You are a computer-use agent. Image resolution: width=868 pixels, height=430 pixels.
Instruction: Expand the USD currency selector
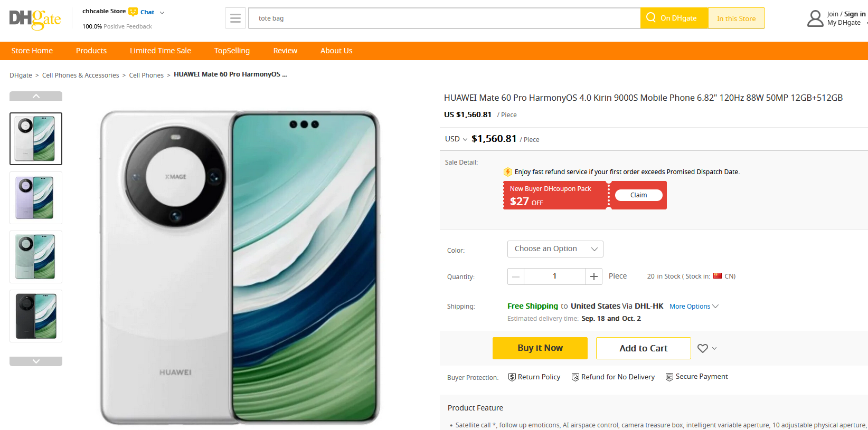coord(456,139)
